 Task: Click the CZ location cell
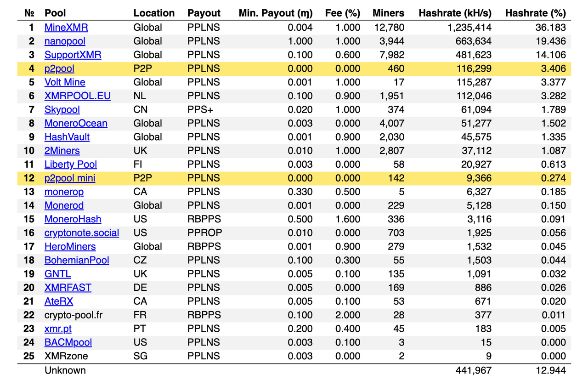pyautogui.click(x=140, y=261)
